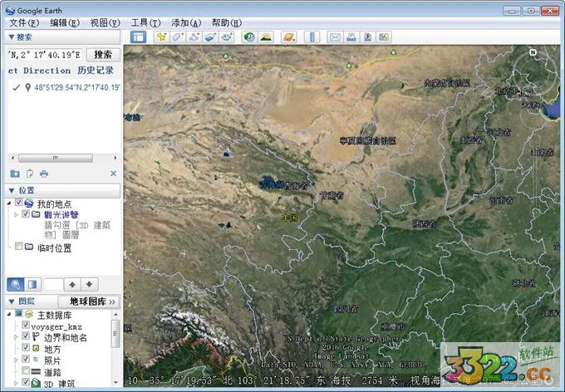Viewport: 565px width, 392px height.
Task: Expand the 照片 layer node
Action: (16, 360)
